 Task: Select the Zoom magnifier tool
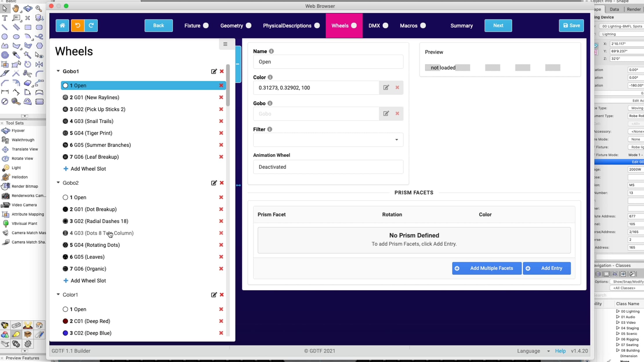(x=39, y=9)
